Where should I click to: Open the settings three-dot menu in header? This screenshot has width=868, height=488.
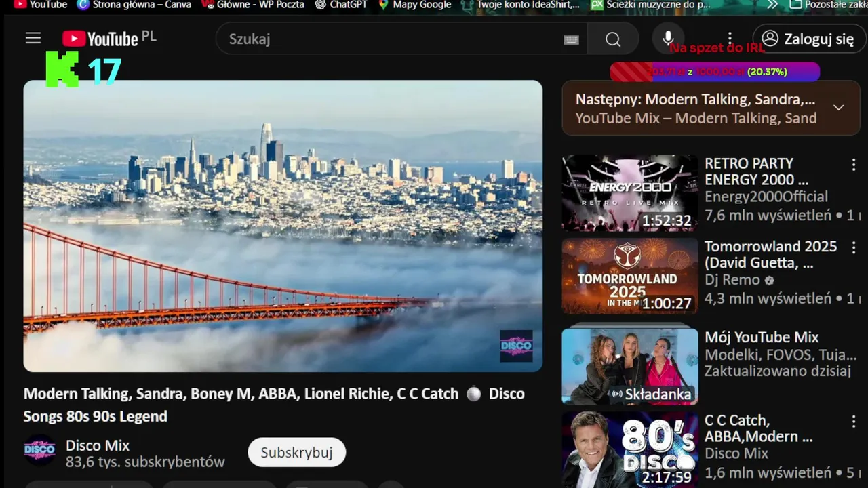(x=730, y=39)
